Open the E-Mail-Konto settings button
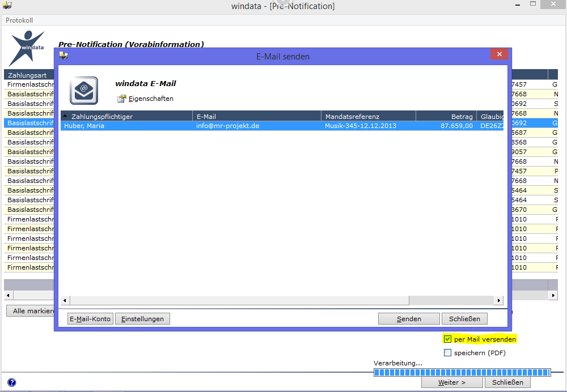 [90, 319]
